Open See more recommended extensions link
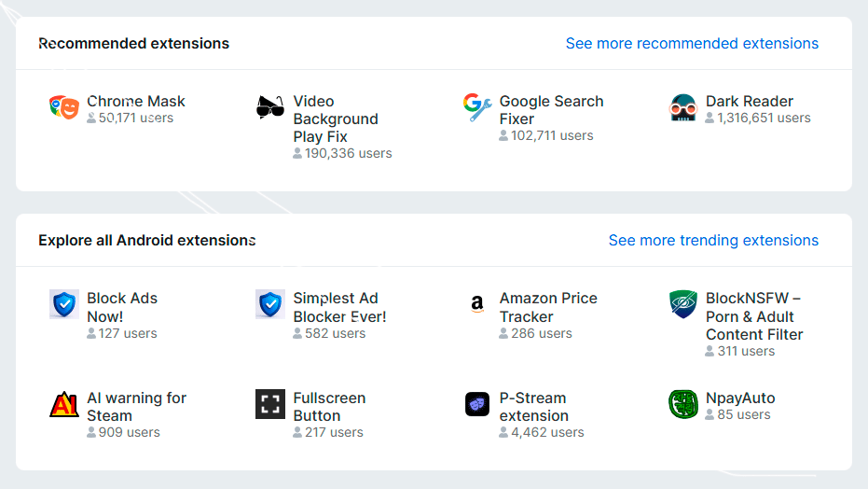This screenshot has width=868, height=489. [x=692, y=44]
